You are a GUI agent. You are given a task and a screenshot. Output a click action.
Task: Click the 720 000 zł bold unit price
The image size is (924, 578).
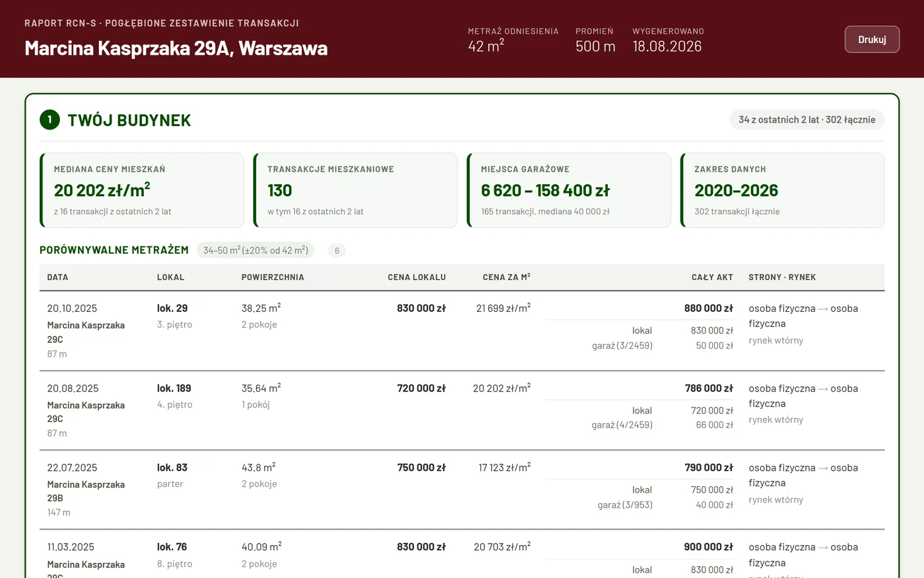tap(422, 388)
